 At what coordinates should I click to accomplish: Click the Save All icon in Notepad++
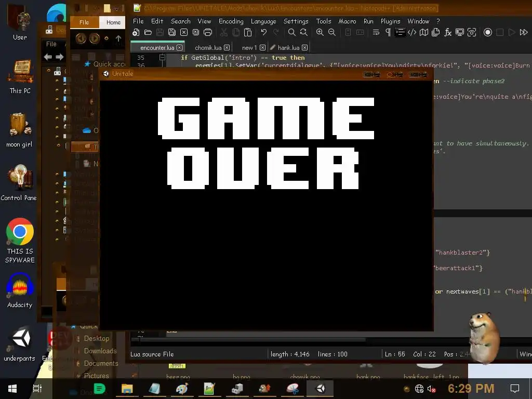coord(172,33)
